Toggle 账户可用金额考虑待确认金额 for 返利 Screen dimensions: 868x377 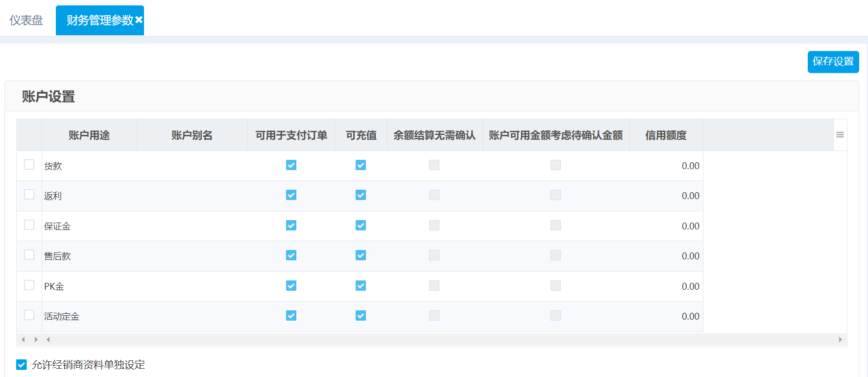556,195
